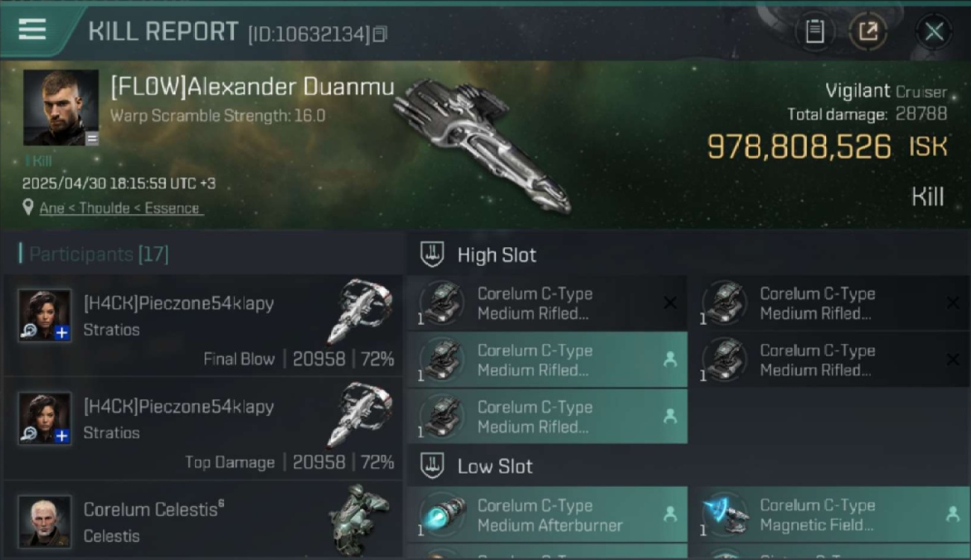Viewport: 971px width, 560px height.
Task: Open Alexander Duanmu's portrait
Action: tap(61, 108)
